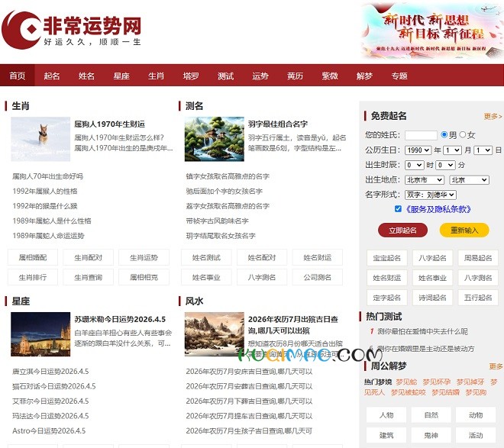504x448 pixels.
Task: Open 属狗人70年出生命好吗 list link
Action: tap(48, 176)
